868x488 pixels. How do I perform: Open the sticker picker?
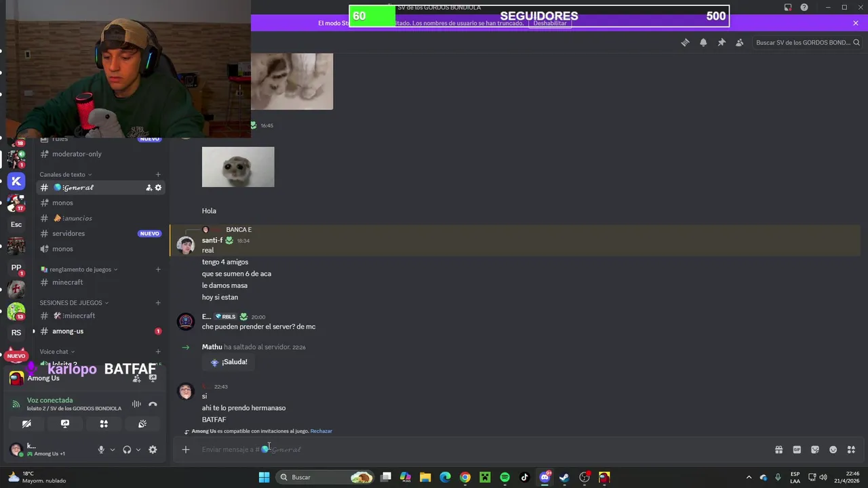(815, 449)
